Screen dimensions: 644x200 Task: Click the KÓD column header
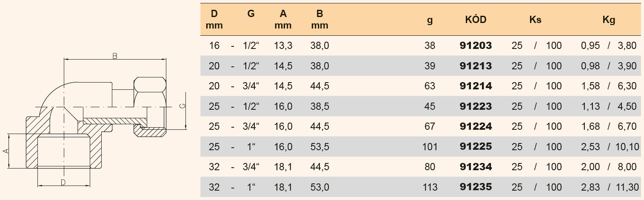[x=476, y=20]
